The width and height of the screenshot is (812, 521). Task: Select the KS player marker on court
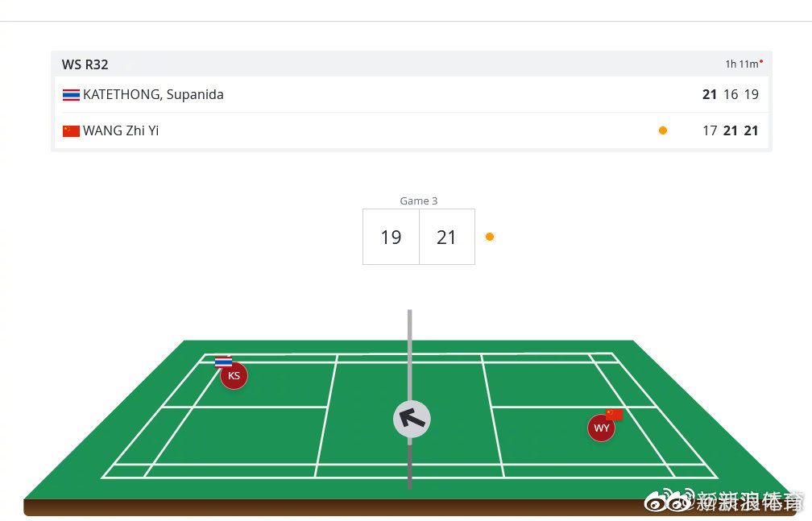click(234, 376)
